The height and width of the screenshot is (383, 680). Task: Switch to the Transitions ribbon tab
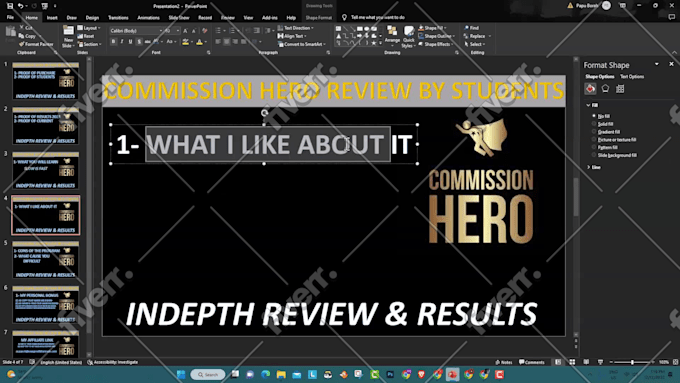coord(118,18)
